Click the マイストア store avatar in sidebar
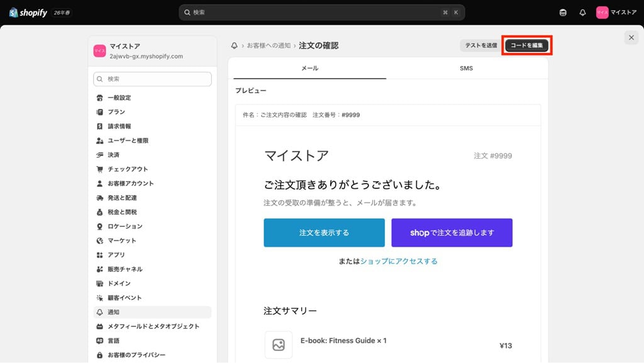This screenshot has height=363, width=644. pyautogui.click(x=99, y=51)
